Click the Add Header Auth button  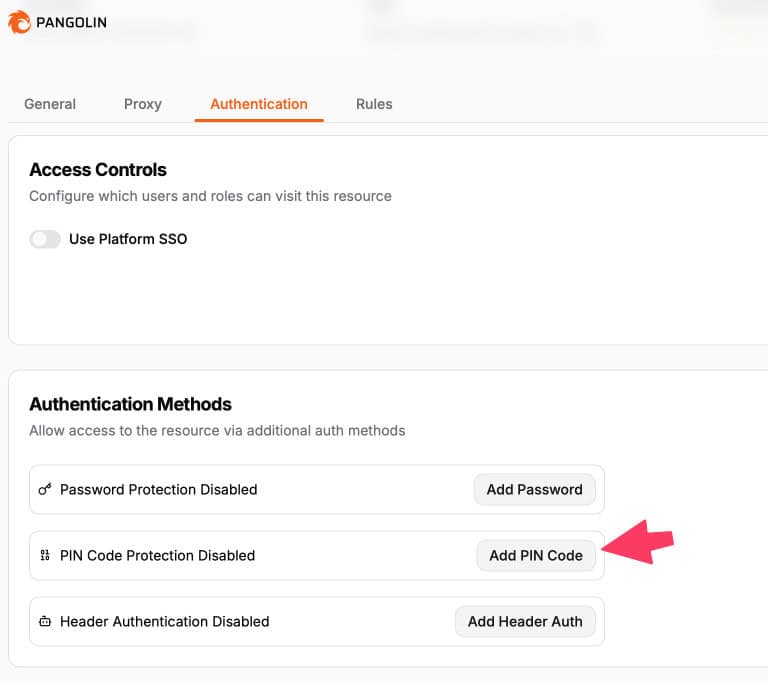525,621
